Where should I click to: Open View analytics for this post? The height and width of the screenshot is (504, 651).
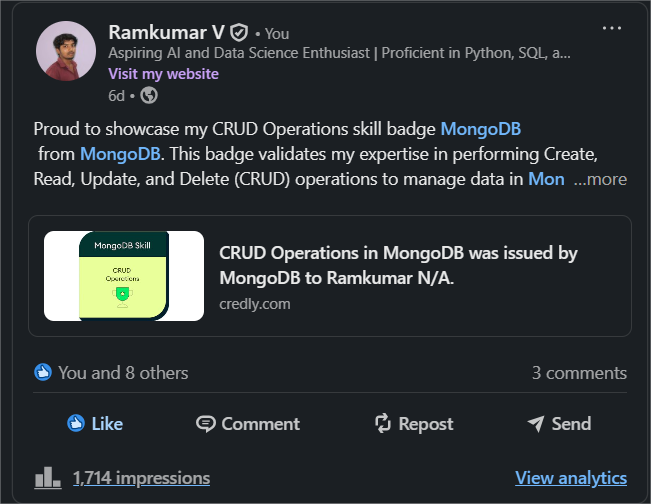click(x=571, y=478)
